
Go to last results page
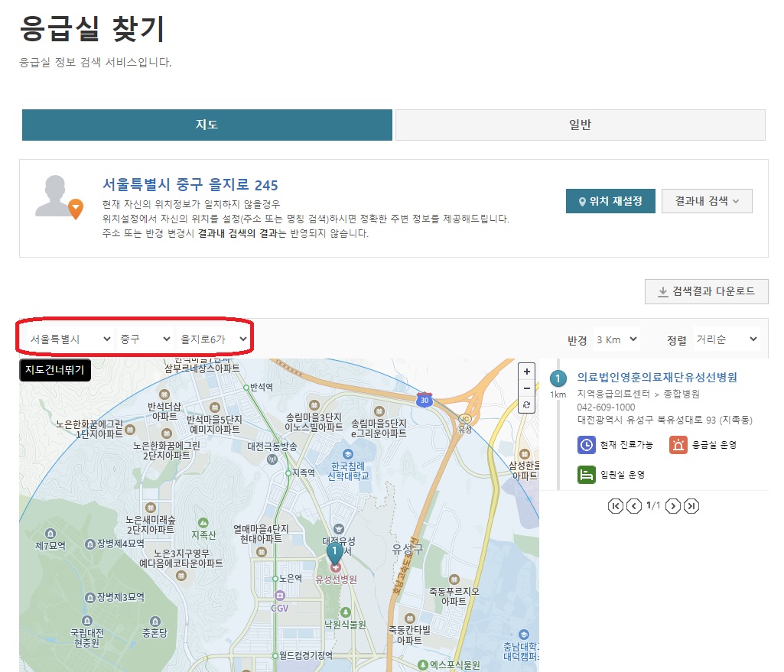coord(691,506)
